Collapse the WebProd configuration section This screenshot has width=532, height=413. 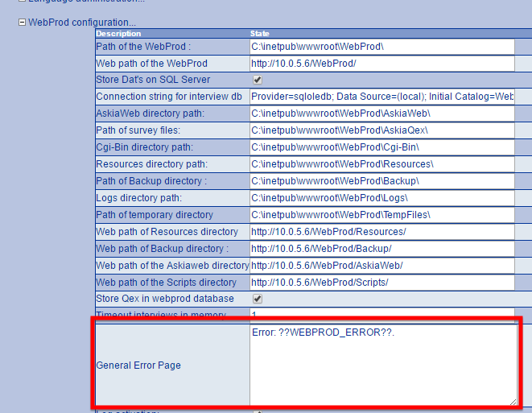coord(22,23)
